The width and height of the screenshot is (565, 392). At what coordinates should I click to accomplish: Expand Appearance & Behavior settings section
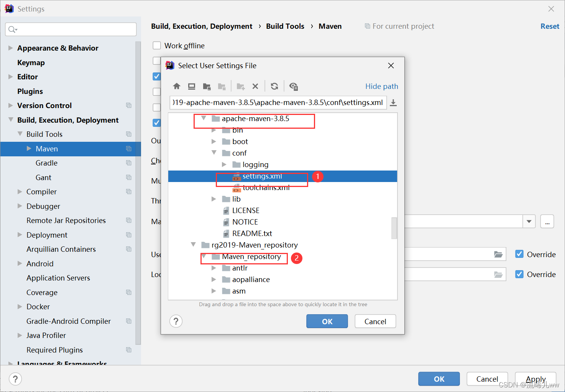tap(11, 48)
